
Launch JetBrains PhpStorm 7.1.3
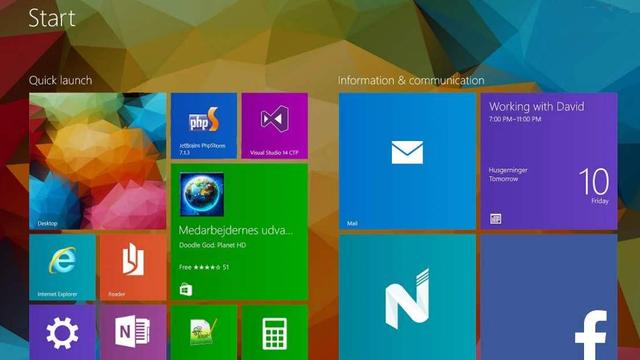[204, 126]
